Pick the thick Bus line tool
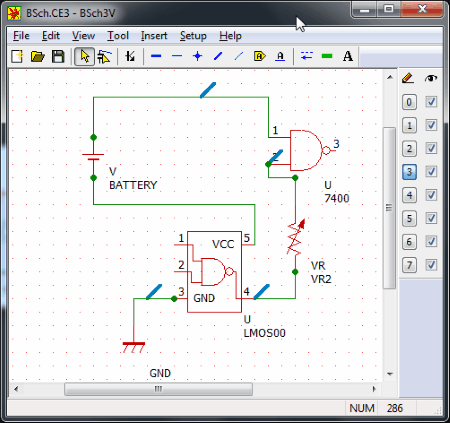 tap(156, 56)
